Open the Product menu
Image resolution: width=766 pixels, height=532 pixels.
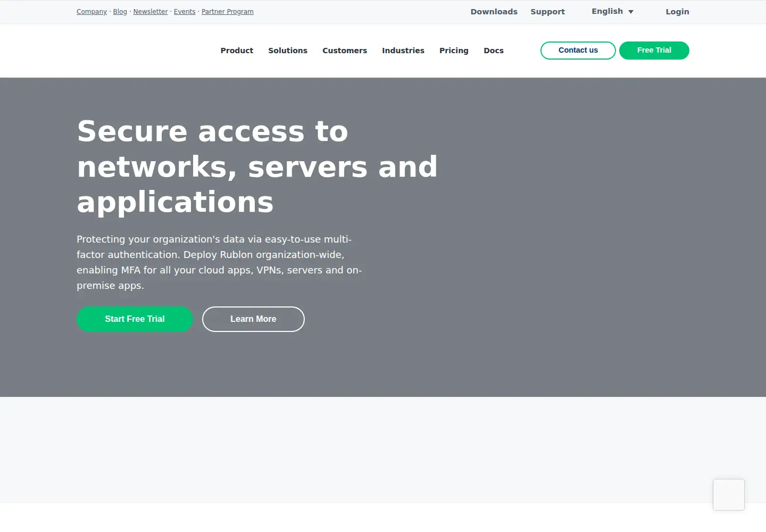237,51
